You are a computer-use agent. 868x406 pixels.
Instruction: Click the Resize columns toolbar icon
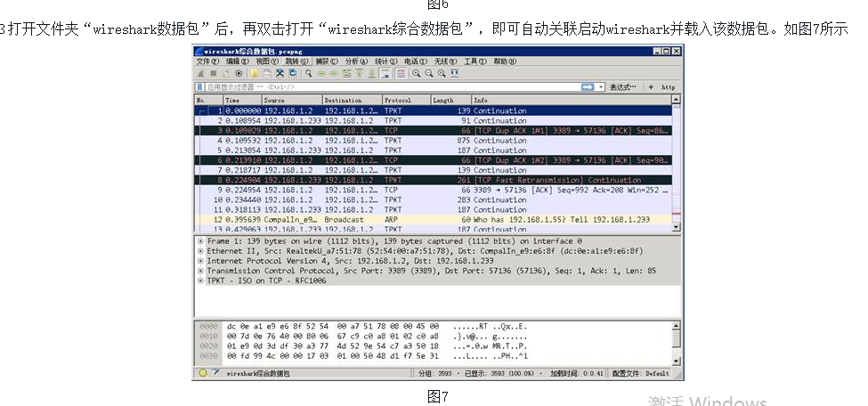pyautogui.click(x=455, y=73)
